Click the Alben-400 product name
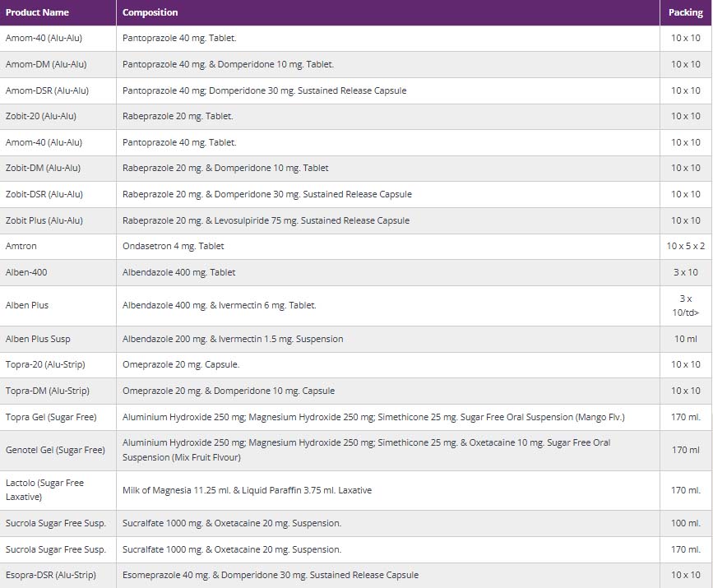 [28, 272]
